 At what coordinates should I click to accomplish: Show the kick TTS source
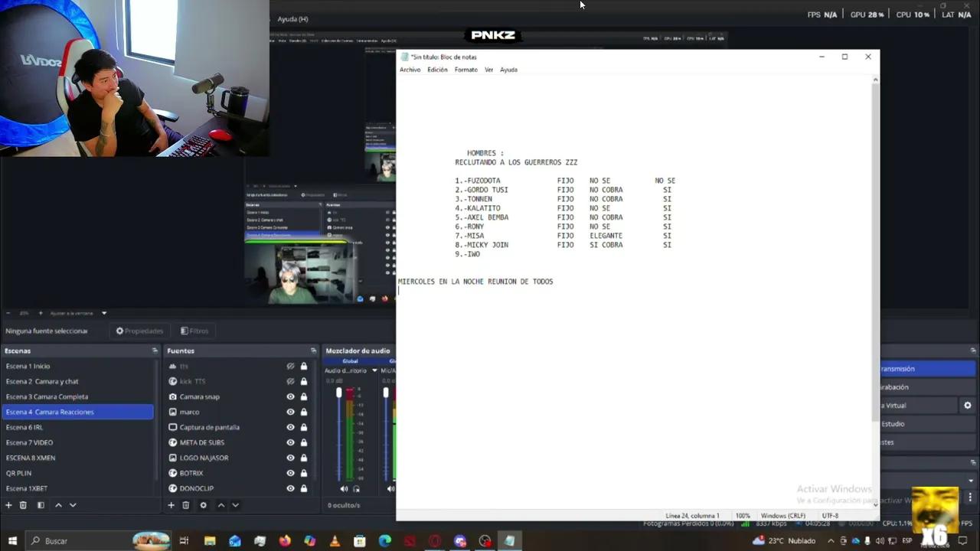click(290, 381)
